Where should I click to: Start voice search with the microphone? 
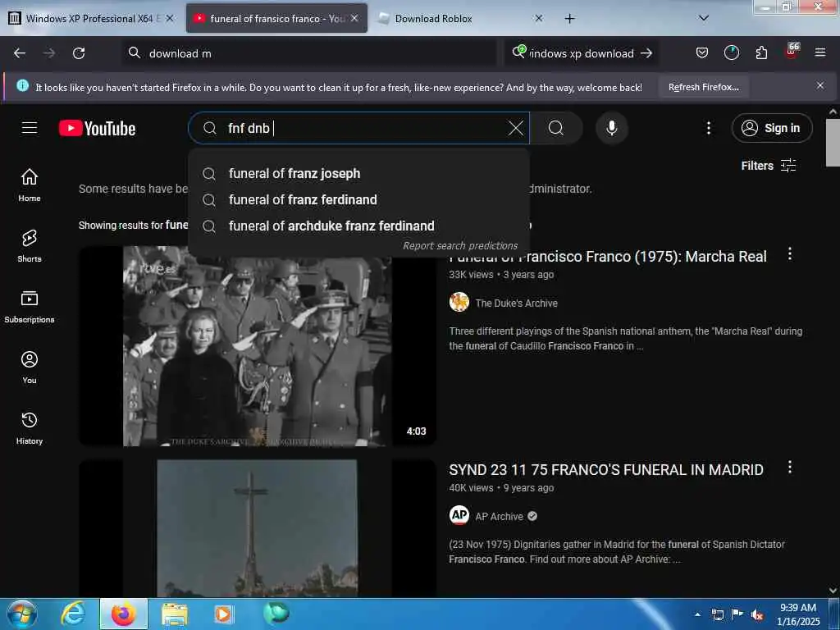612,128
